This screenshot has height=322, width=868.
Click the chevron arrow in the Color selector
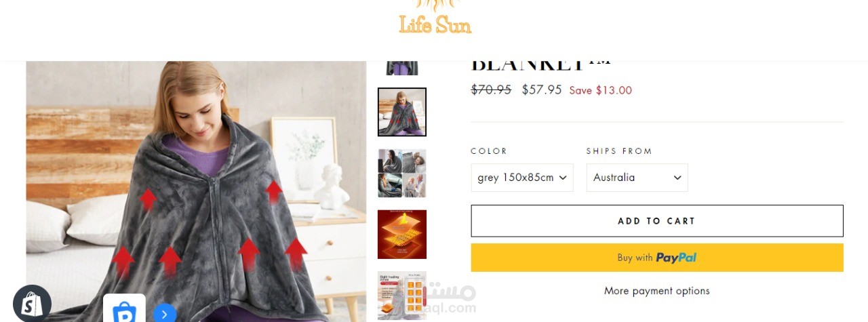(x=562, y=178)
